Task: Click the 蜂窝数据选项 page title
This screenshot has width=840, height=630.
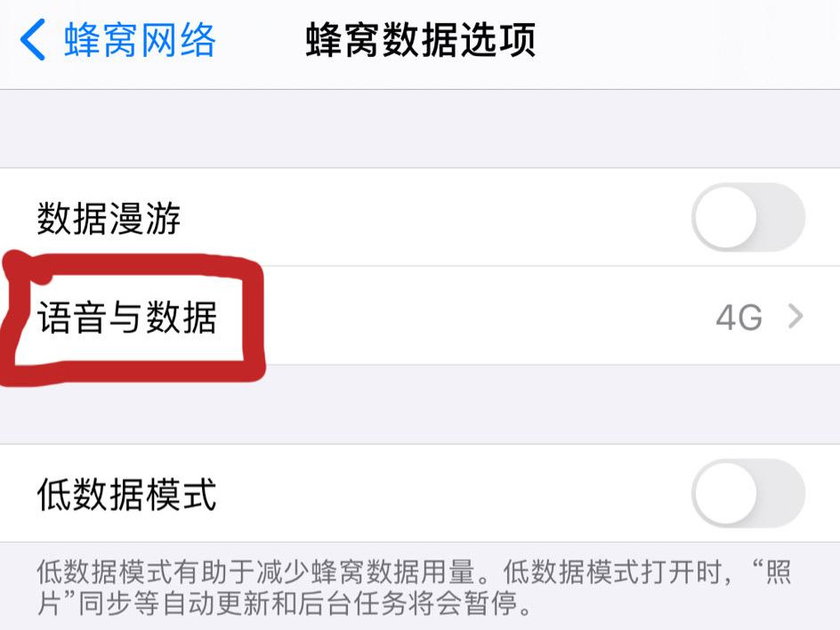Action: point(421,40)
